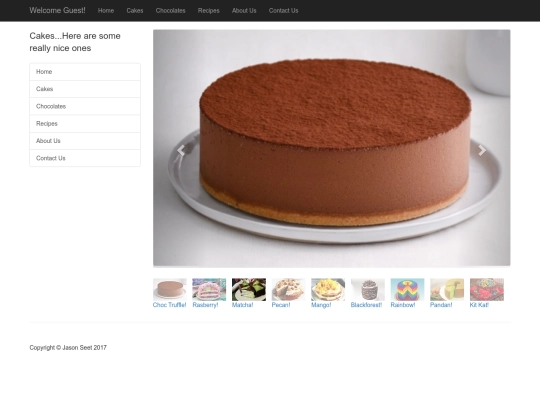The image size is (540, 405).
Task: Select Cakes in the sidebar list
Action: coord(85,89)
